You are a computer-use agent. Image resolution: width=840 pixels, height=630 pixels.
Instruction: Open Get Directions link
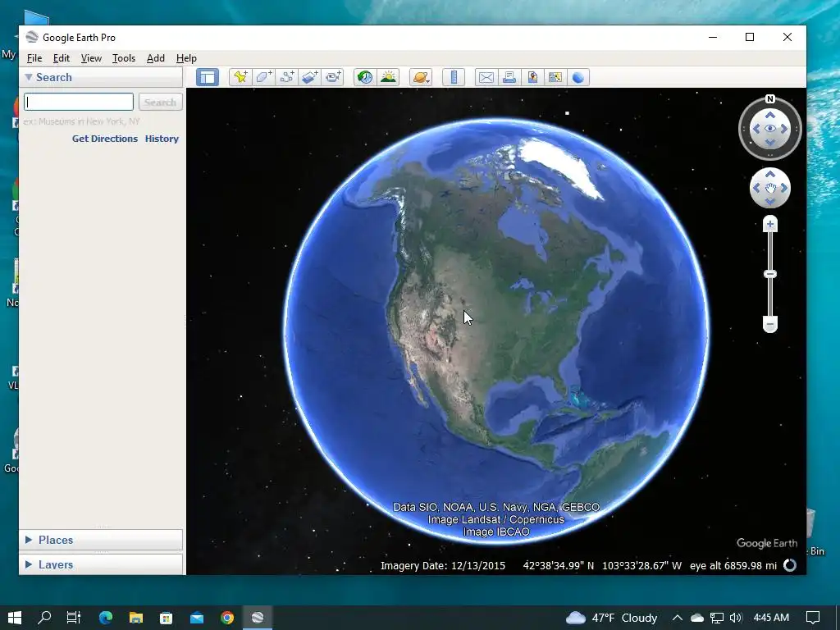click(105, 138)
